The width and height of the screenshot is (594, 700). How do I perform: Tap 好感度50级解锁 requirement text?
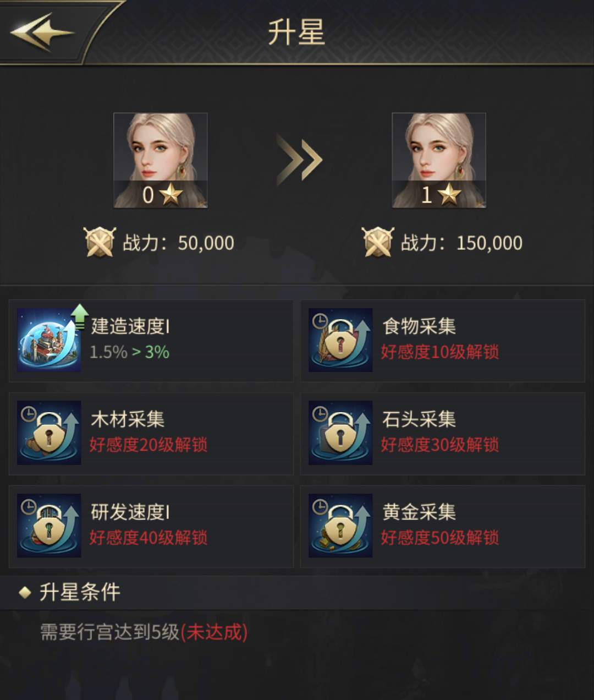(440, 538)
